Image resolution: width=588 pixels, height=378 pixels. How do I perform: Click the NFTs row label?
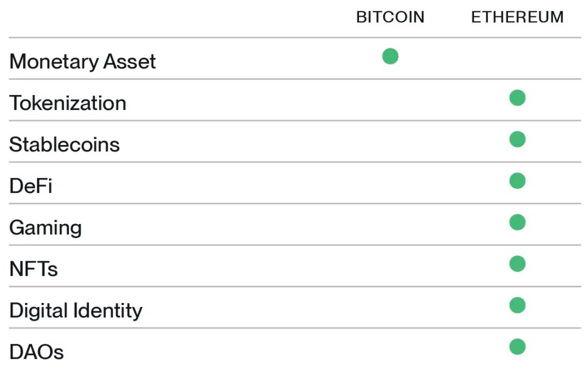[33, 269]
